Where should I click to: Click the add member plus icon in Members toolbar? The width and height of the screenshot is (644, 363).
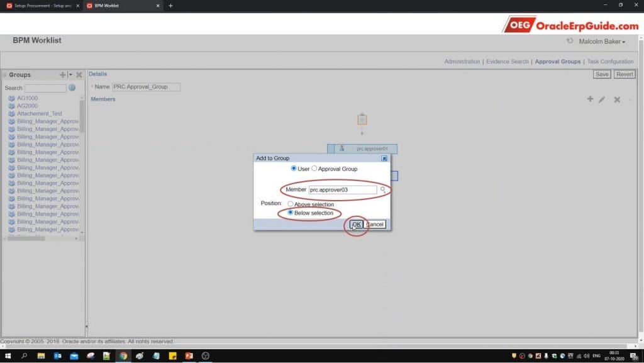[x=590, y=99]
